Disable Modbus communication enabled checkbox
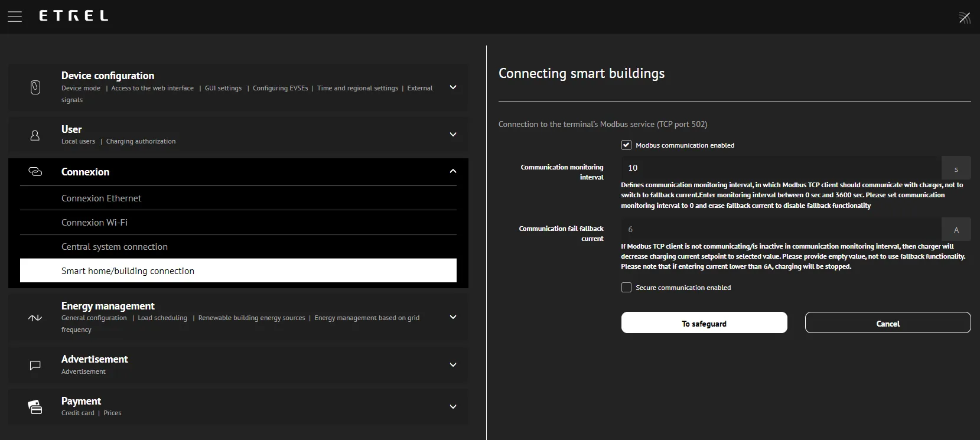This screenshot has height=440, width=980. [x=626, y=145]
